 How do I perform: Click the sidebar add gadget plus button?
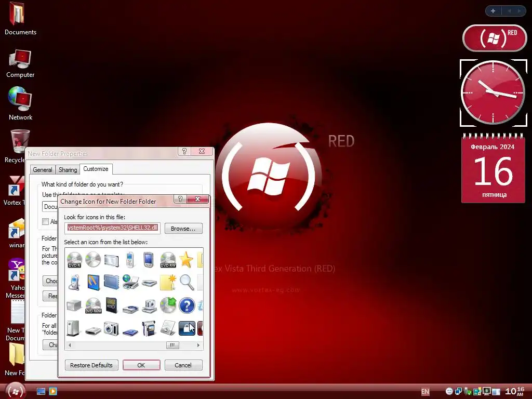point(493,11)
